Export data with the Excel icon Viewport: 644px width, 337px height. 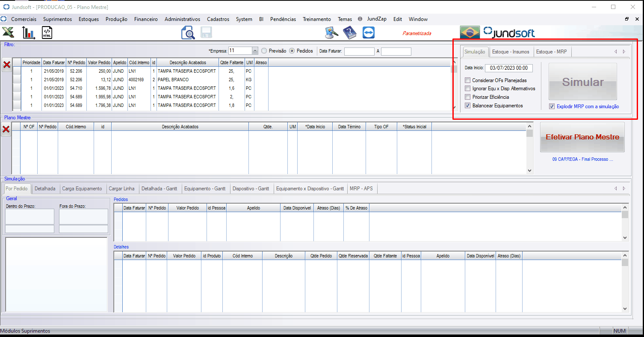[x=9, y=33]
